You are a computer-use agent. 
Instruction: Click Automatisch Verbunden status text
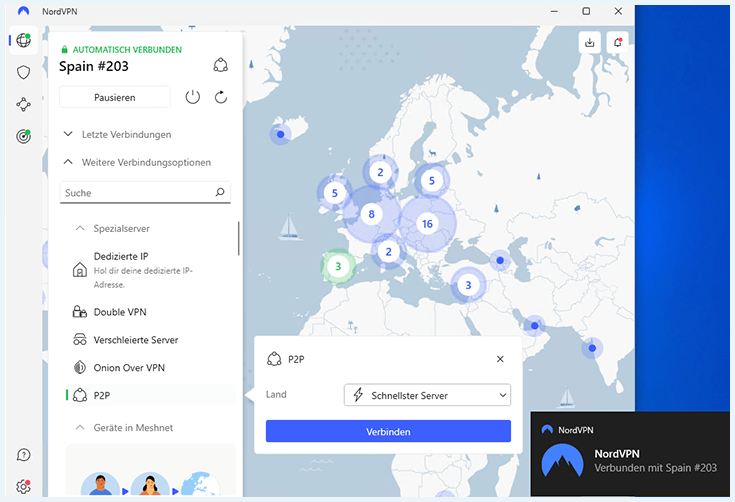pos(127,49)
